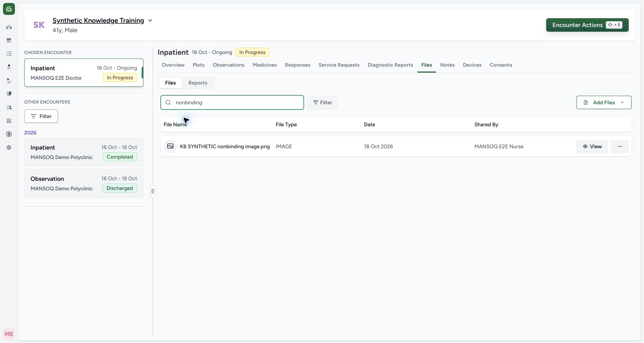644x343 pixels.
Task: Click the SK patient initials avatar
Action: pos(39,25)
